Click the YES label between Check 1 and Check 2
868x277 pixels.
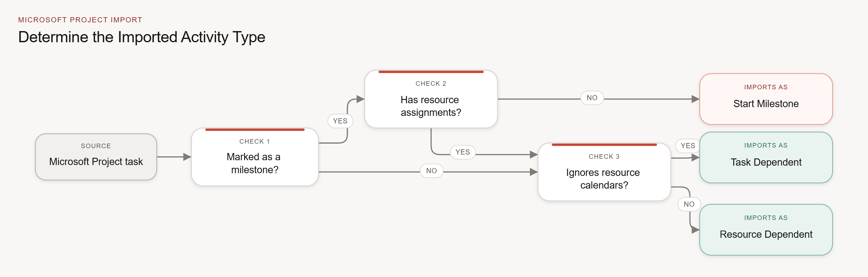pyautogui.click(x=340, y=121)
